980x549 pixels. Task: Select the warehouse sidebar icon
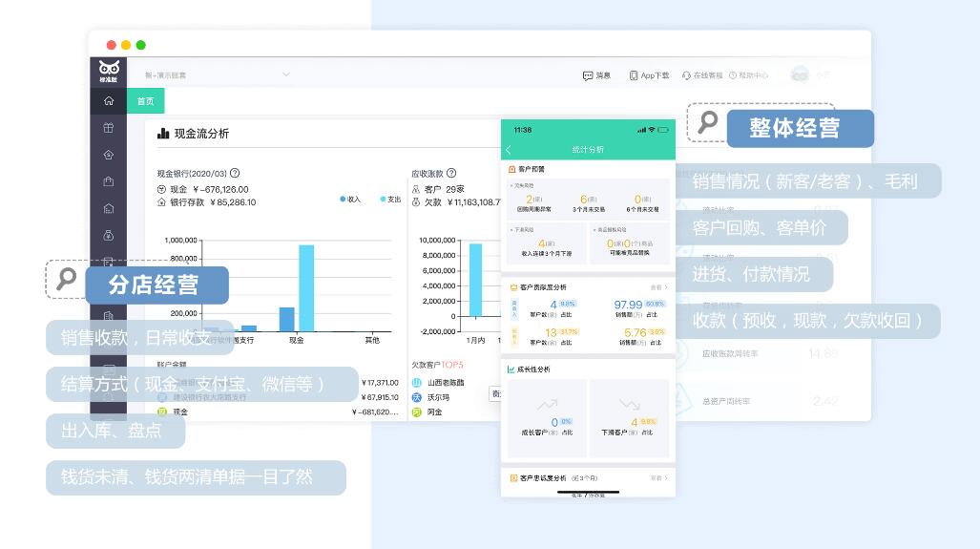109,208
